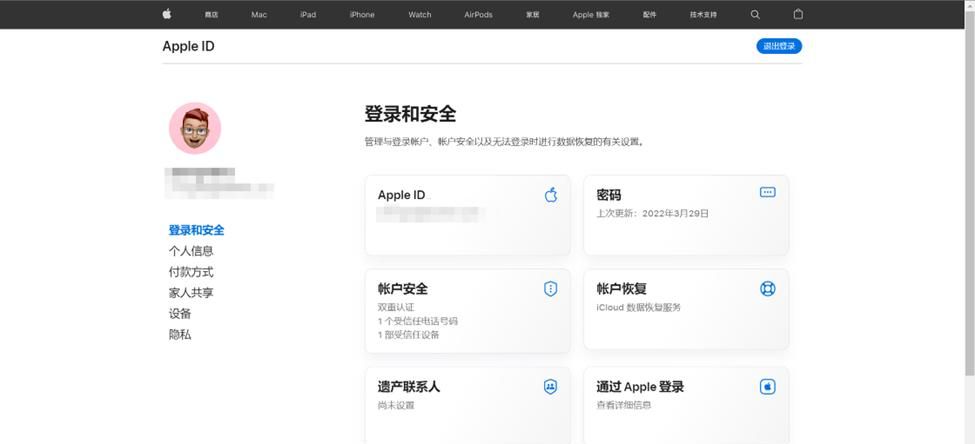Open the 家居 menu item
Viewport: 975px width, 444px height.
pos(532,15)
